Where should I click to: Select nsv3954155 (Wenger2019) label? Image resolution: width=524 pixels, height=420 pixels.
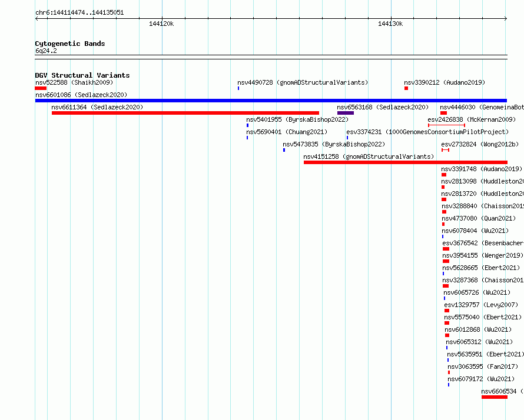[x=483, y=255]
